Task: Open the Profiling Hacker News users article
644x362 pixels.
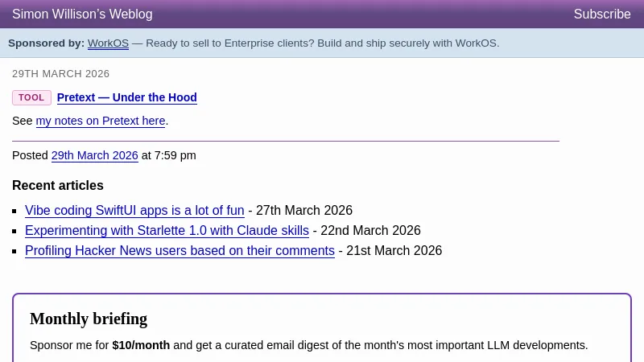Action: tap(180, 251)
